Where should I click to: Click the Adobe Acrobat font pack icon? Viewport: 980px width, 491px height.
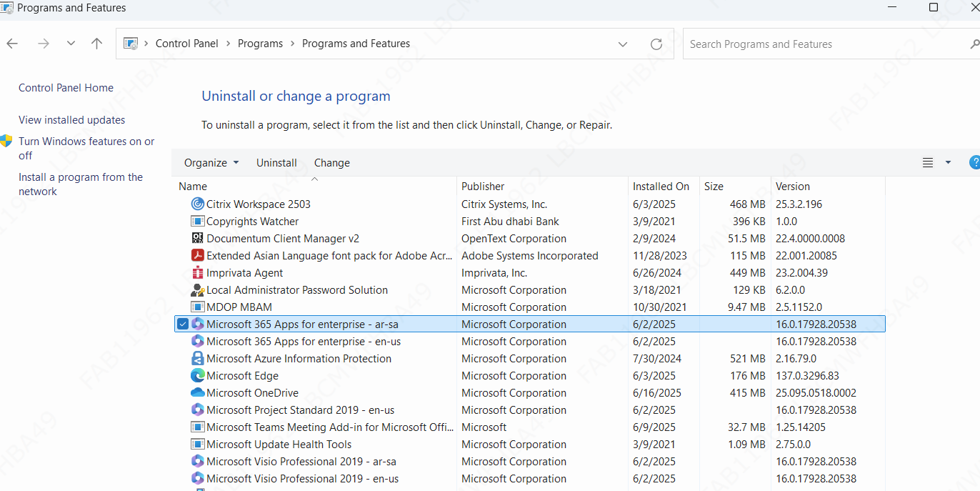click(198, 256)
